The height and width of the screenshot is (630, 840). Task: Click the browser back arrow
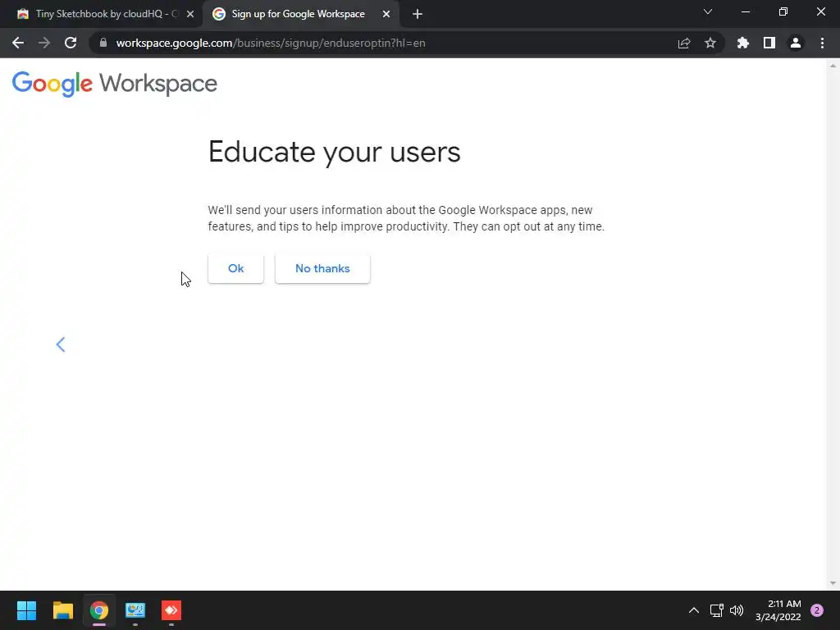18,43
